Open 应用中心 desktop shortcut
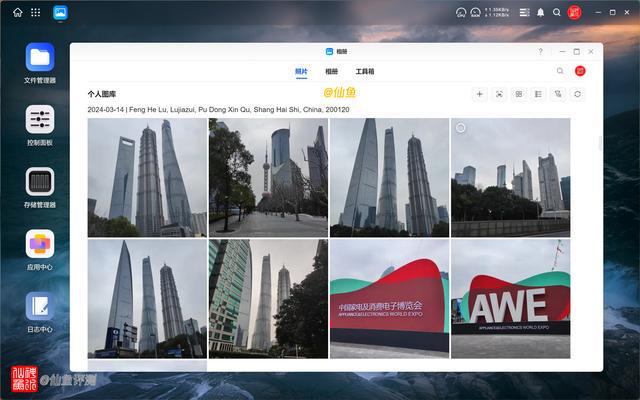 40,250
